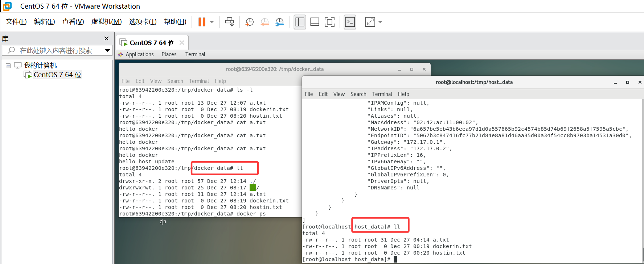Click the "MacAddress" line in host terminal
Screen dimensions: 644x264
click(x=423, y=122)
